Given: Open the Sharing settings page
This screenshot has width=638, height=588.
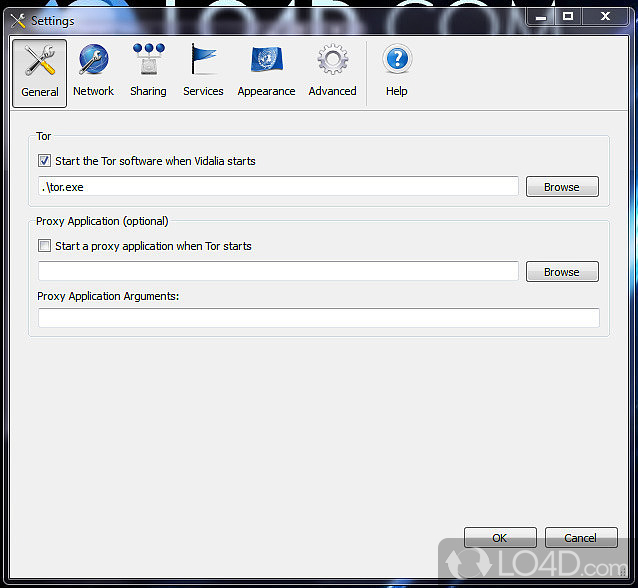Looking at the screenshot, I should point(149,70).
